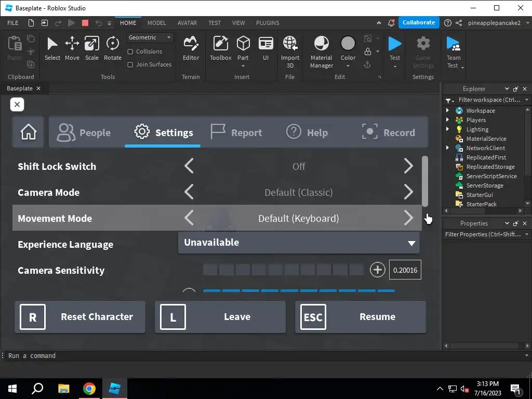
Task: Click the Camera Sensitivity value box
Action: (405, 270)
